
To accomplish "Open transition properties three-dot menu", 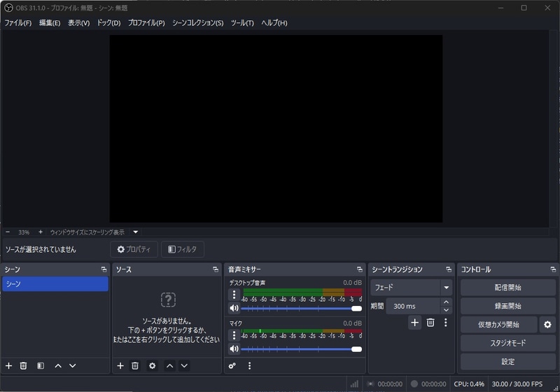I will click(445, 323).
